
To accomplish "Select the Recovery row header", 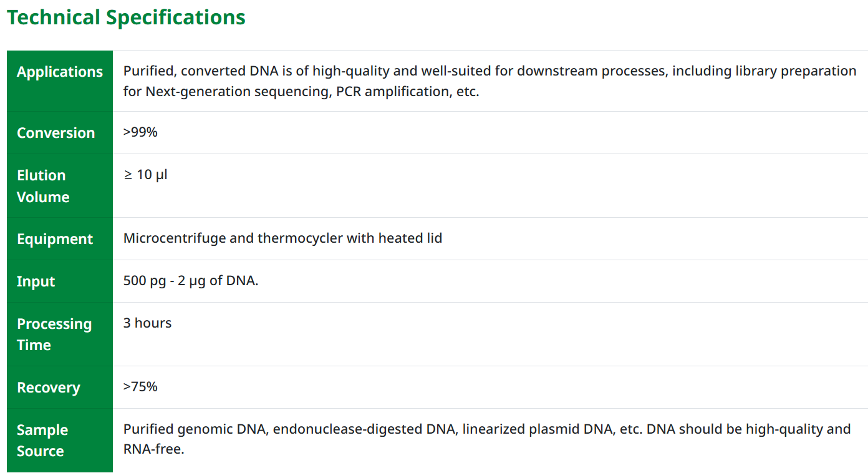I will [x=49, y=388].
